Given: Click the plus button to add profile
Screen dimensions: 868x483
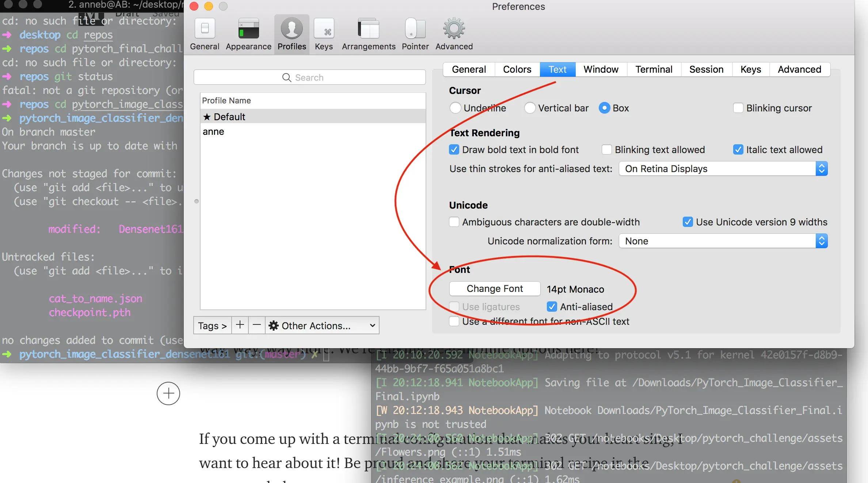Looking at the screenshot, I should tap(240, 325).
